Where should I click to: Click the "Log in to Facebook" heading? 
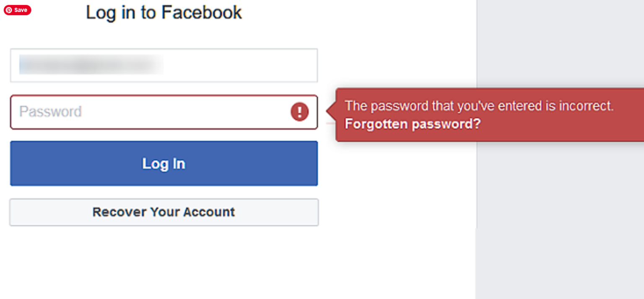164,13
